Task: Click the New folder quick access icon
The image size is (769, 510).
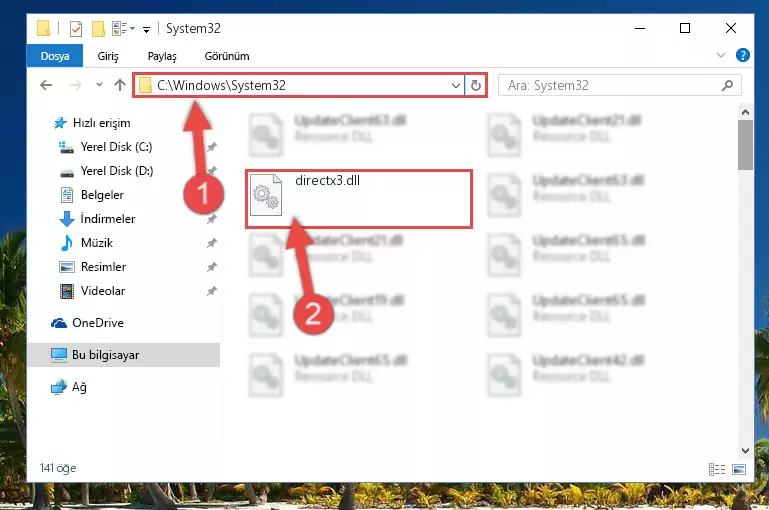Action: (98, 29)
